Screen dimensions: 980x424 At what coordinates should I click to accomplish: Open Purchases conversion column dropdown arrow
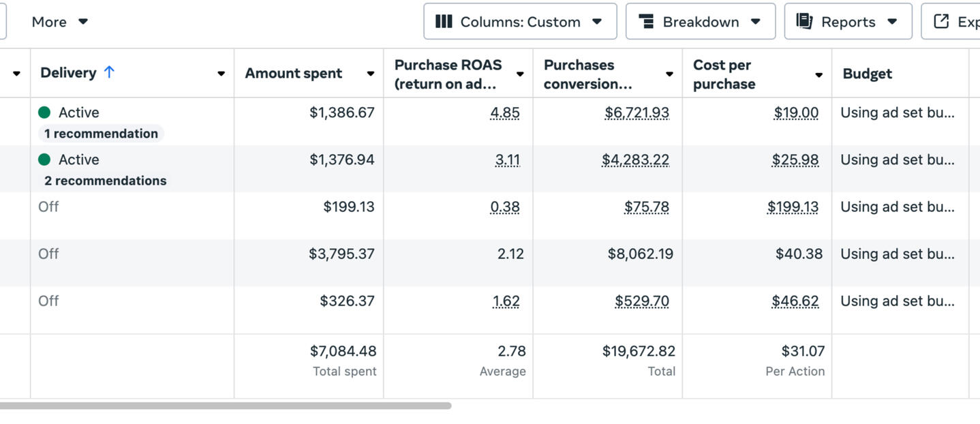(669, 74)
